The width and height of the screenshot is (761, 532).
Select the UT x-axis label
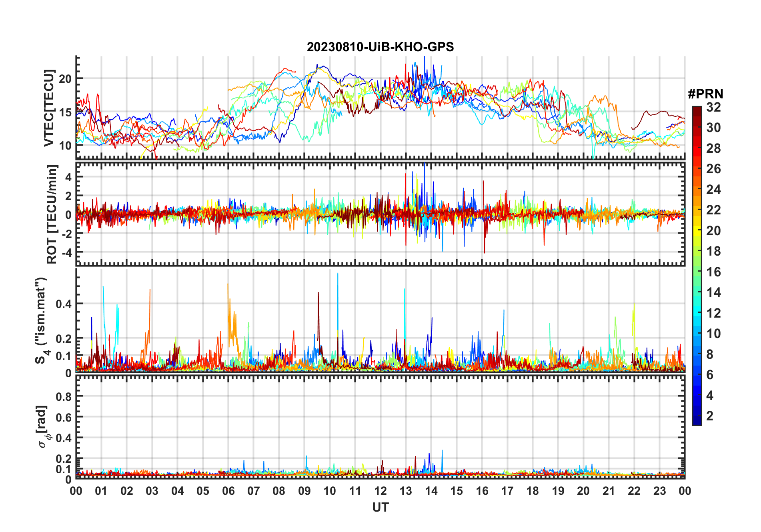click(x=380, y=508)
